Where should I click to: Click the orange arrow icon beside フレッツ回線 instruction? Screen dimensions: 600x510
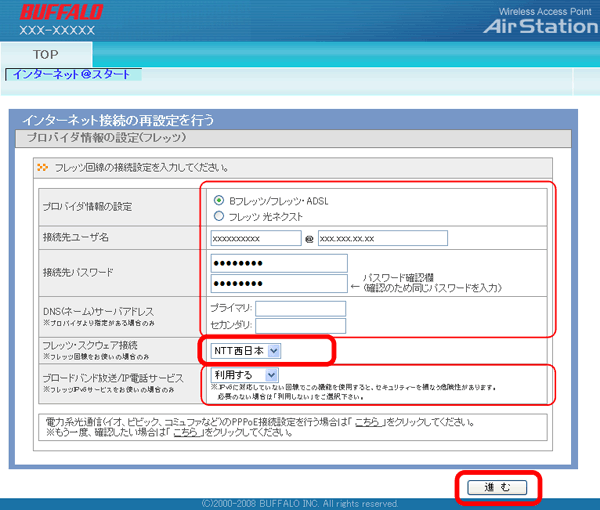tap(42, 168)
